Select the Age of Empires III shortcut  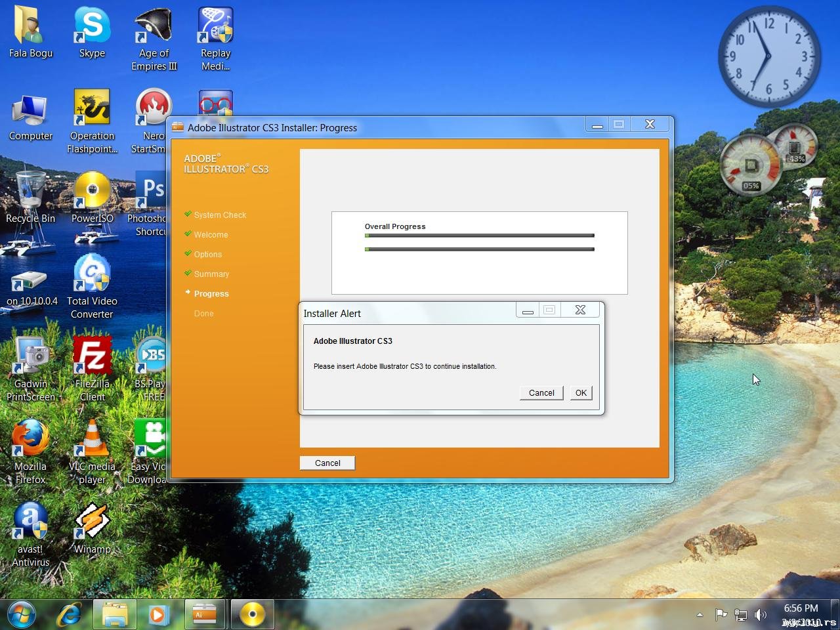(154, 39)
